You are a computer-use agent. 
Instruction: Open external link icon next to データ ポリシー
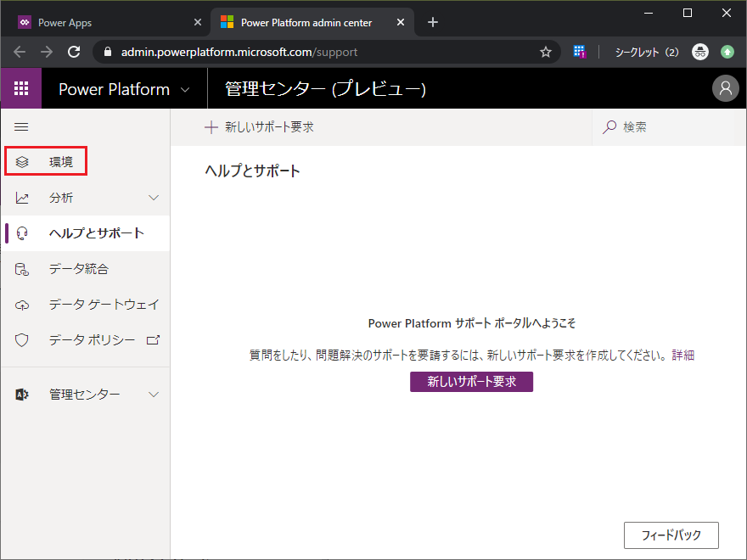[x=153, y=340]
